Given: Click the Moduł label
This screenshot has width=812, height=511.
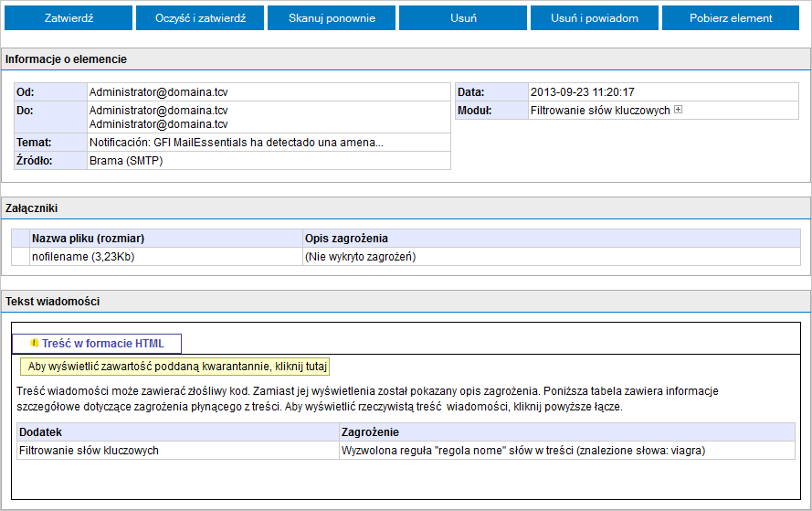Looking at the screenshot, I should tap(474, 111).
